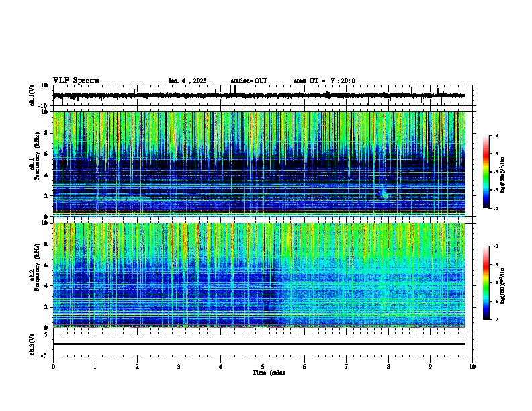Click the ch.1 Frequency (kHz) axis label
Screen dimensions: 532x411
click(x=34, y=156)
